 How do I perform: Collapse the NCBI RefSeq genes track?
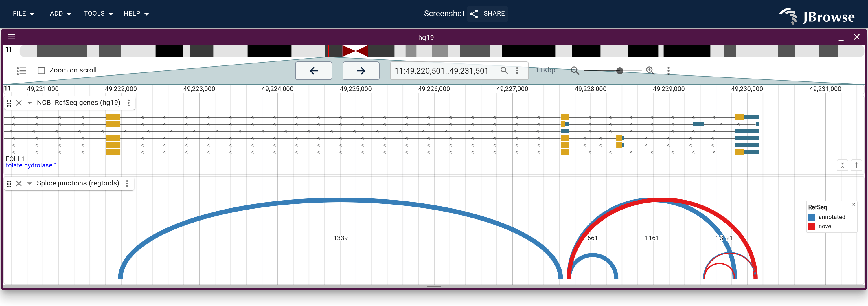[x=30, y=103]
